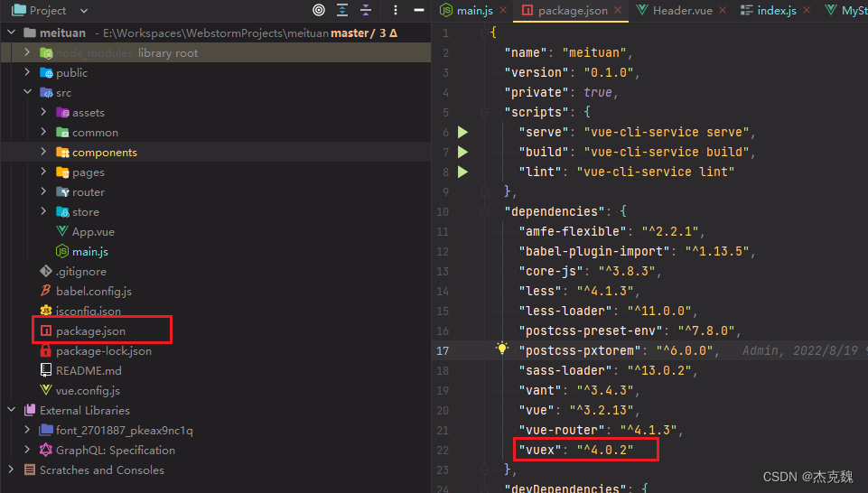Expand the GraphQL: Specification library
The width and height of the screenshot is (868, 493).
(27, 450)
